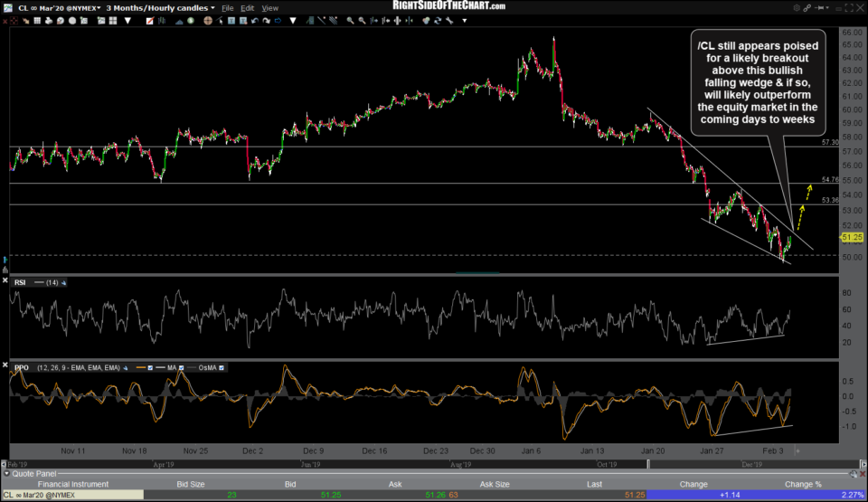The width and height of the screenshot is (868, 502).
Task: Toggle the OsMA visibility checkbox
Action: click(x=222, y=367)
